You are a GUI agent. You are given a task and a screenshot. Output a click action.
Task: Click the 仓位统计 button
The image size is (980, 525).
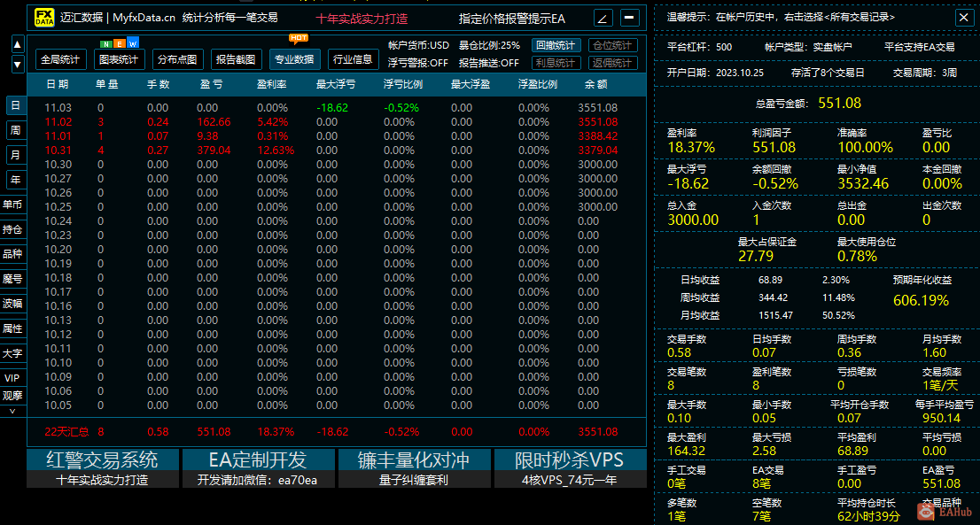point(612,45)
